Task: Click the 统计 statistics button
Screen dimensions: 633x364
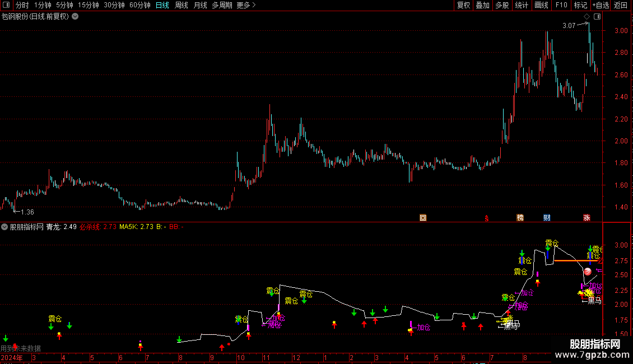Action: (x=522, y=5)
